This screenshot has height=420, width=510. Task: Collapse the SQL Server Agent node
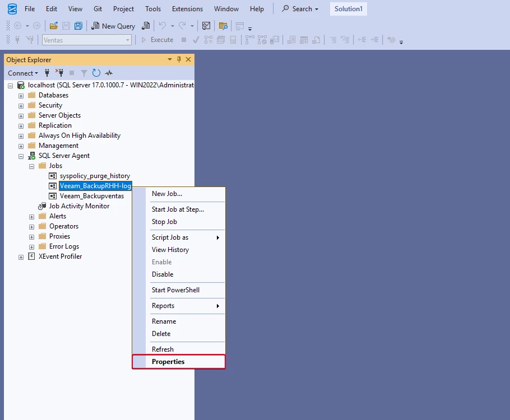[x=21, y=156]
